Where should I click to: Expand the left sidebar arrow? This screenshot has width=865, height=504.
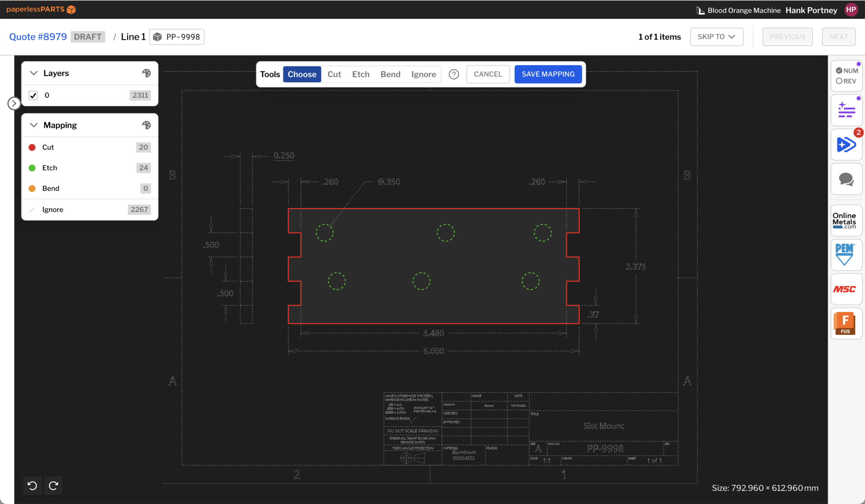[x=14, y=103]
